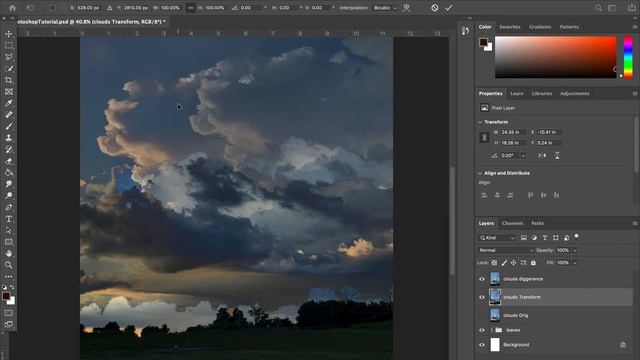Open the Color panel flyout menu
The width and height of the screenshot is (640, 360).
click(x=635, y=27)
